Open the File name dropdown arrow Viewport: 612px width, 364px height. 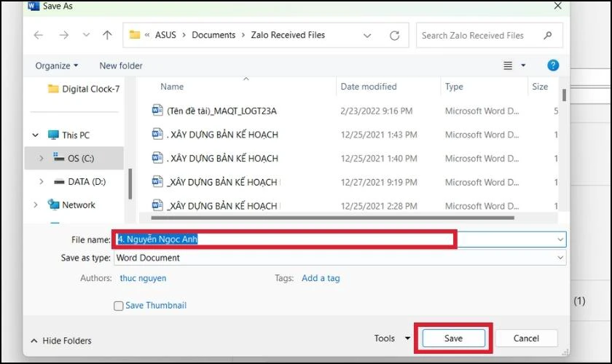560,240
